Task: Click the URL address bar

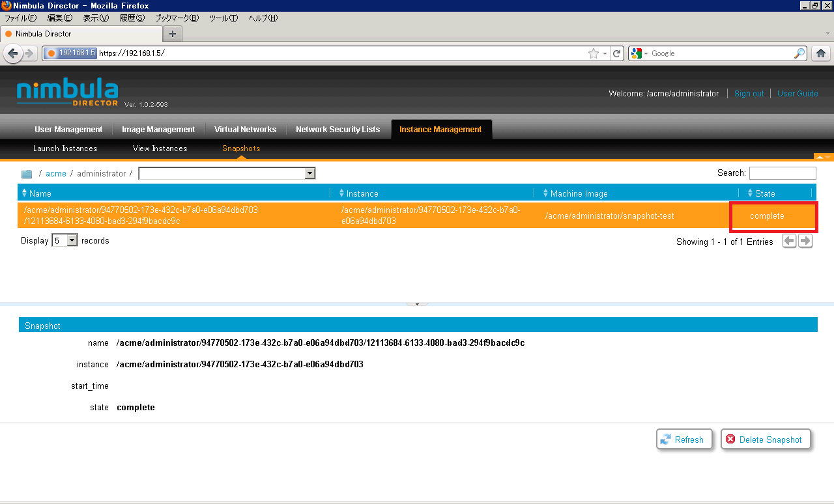Action: coord(341,53)
